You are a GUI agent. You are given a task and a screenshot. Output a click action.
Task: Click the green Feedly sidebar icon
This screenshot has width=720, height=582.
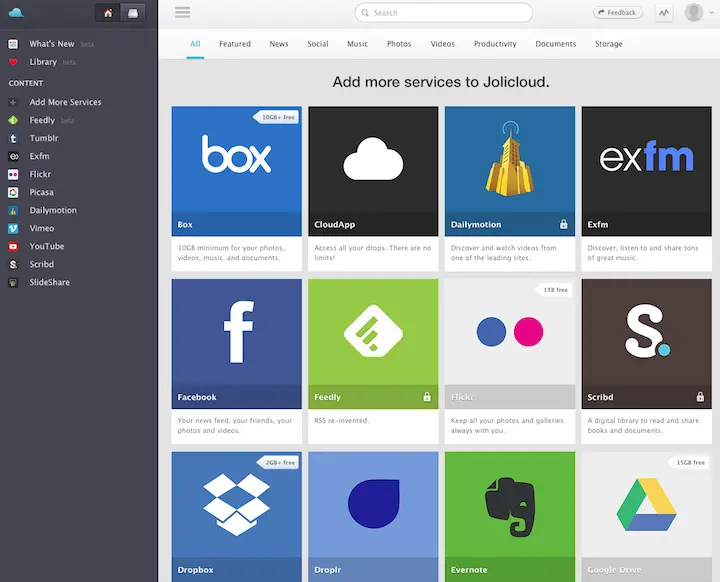click(x=13, y=120)
